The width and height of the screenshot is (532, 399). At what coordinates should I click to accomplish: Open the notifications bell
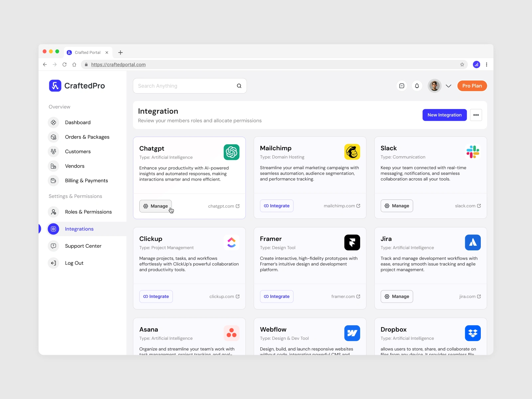[x=417, y=86]
